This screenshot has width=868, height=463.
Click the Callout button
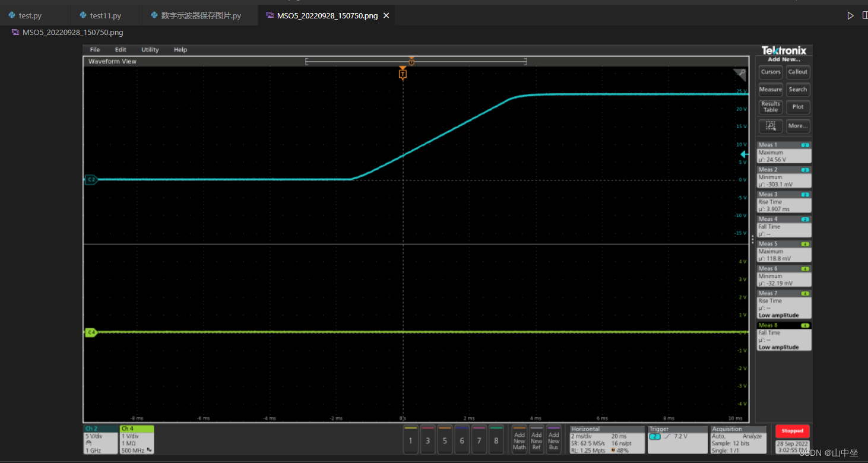(x=798, y=72)
